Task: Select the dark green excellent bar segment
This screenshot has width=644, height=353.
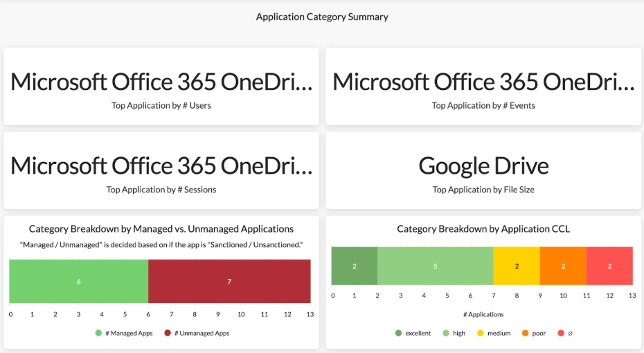Action: [355, 266]
